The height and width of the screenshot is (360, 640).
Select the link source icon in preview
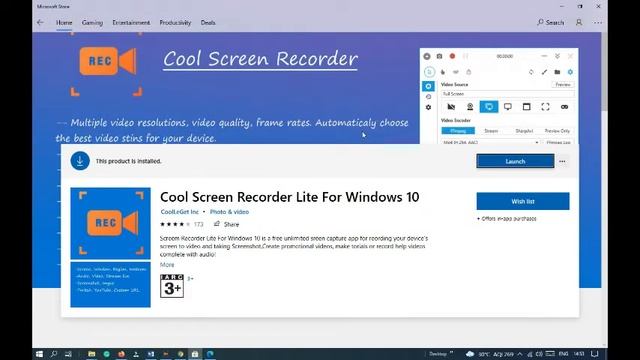564,107
